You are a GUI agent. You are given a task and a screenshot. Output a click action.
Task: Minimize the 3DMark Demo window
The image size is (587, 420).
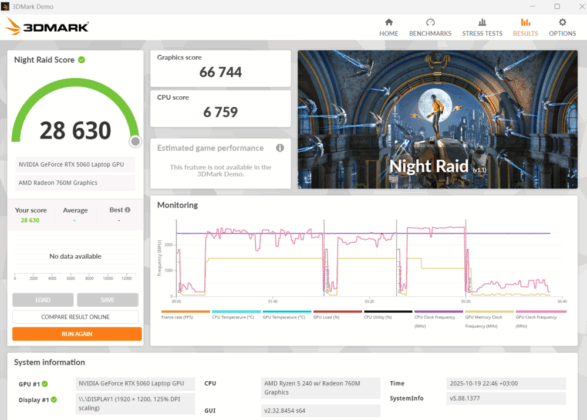point(532,6)
